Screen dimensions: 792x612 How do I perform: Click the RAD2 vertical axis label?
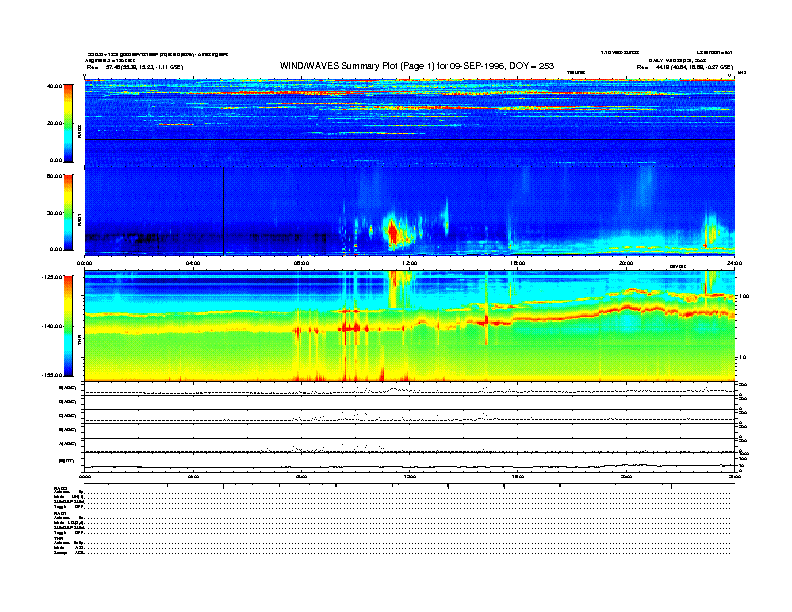pos(79,133)
